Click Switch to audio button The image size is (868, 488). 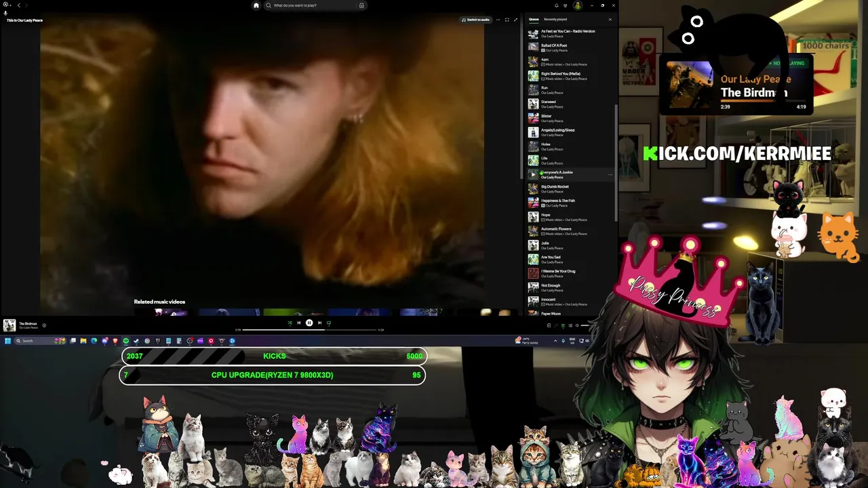coord(475,20)
